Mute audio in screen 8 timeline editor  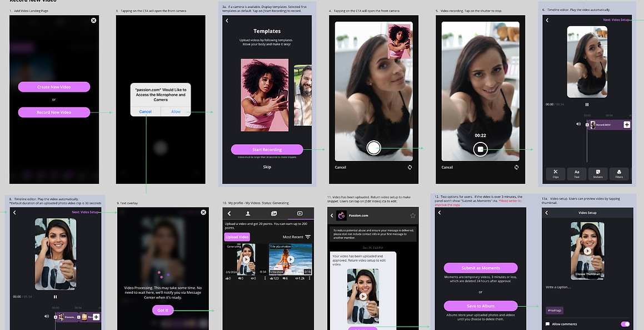(47, 317)
